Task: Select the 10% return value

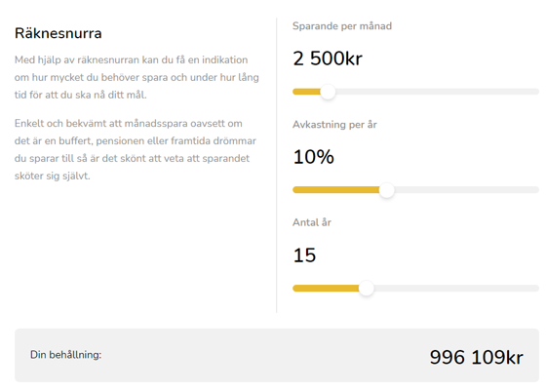Action: point(313,157)
